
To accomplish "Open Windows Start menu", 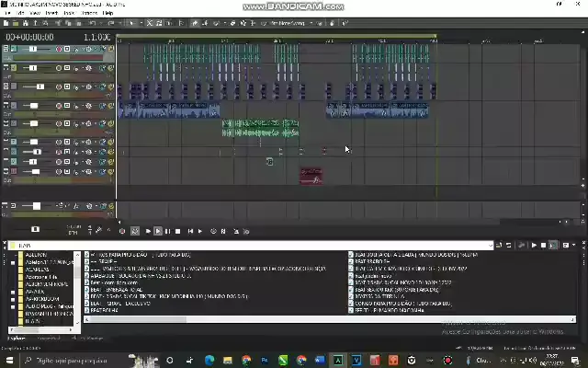I will [9, 361].
